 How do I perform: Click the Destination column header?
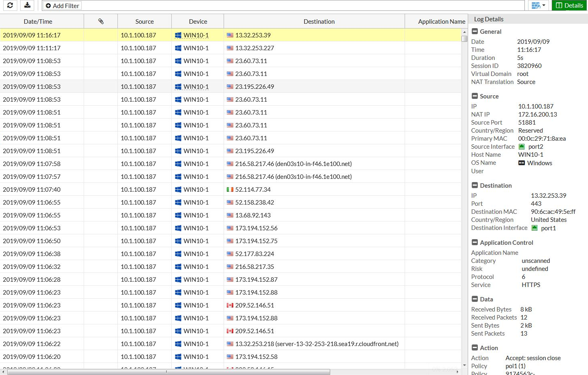tap(319, 21)
